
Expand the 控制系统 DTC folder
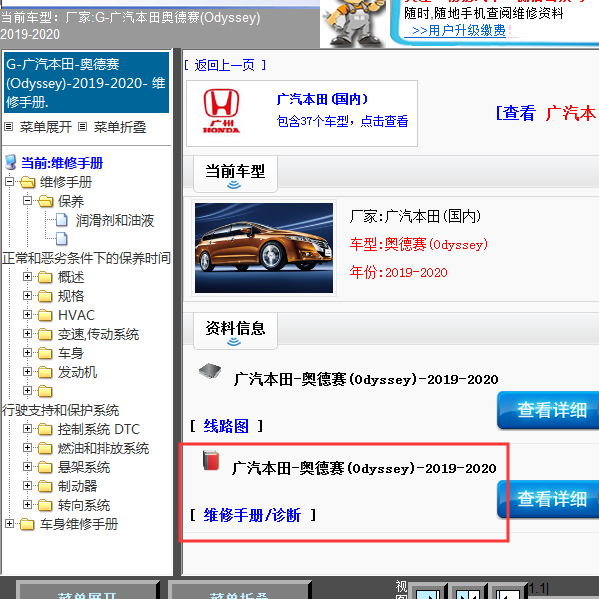(28, 429)
